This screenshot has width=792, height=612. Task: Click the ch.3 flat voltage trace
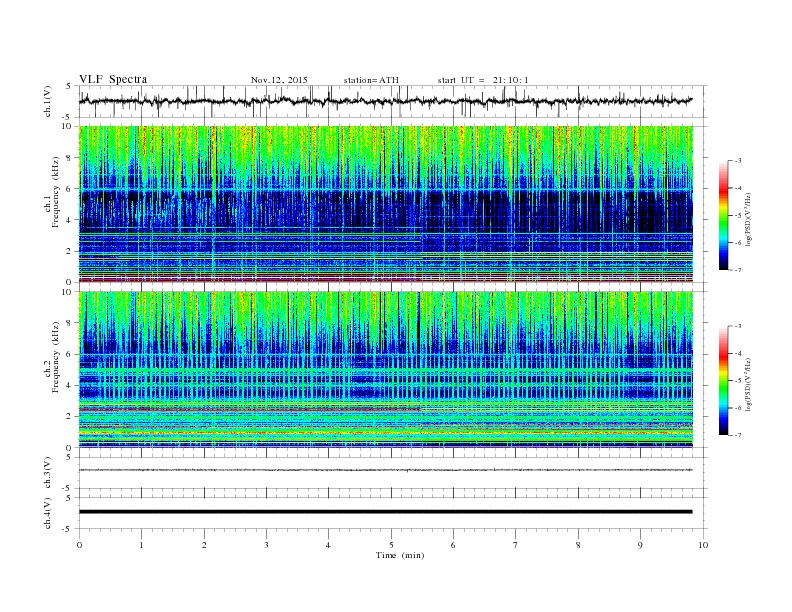tap(385, 470)
